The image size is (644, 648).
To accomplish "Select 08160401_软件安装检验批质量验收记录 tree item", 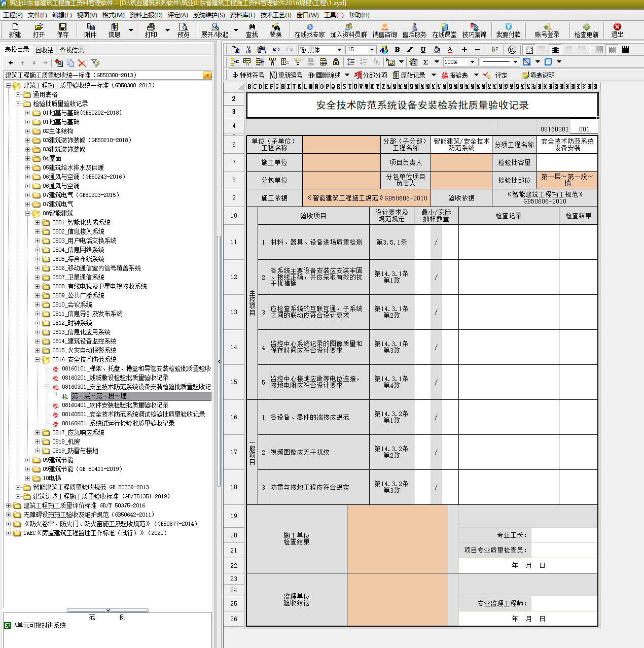I will (115, 405).
